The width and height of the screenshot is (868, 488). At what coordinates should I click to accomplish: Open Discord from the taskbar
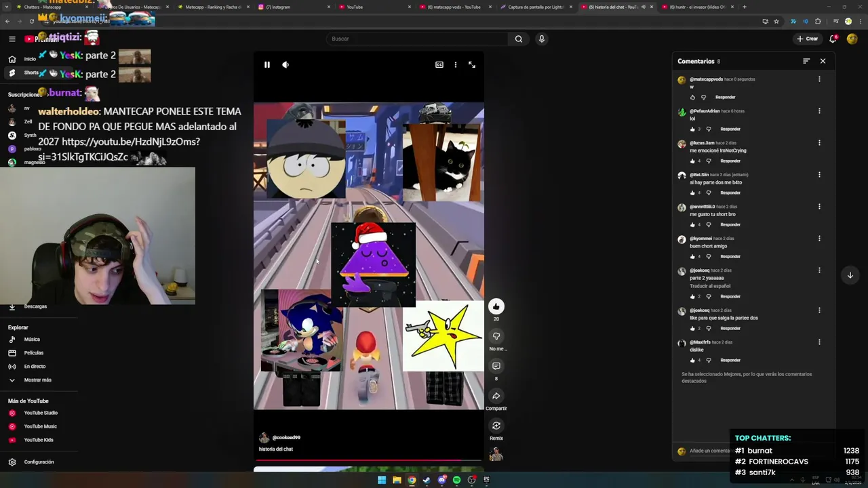441,481
